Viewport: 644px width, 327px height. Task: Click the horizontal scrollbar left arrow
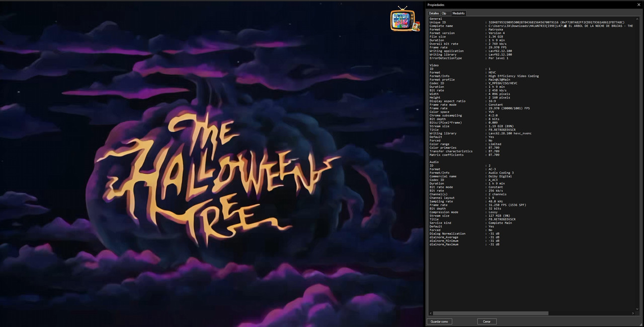click(x=430, y=313)
